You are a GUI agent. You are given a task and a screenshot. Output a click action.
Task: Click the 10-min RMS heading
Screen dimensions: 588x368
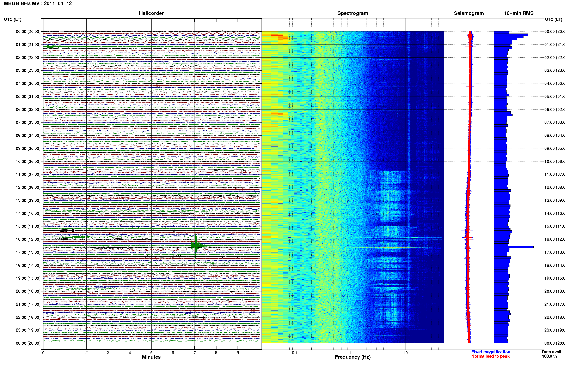coord(519,13)
